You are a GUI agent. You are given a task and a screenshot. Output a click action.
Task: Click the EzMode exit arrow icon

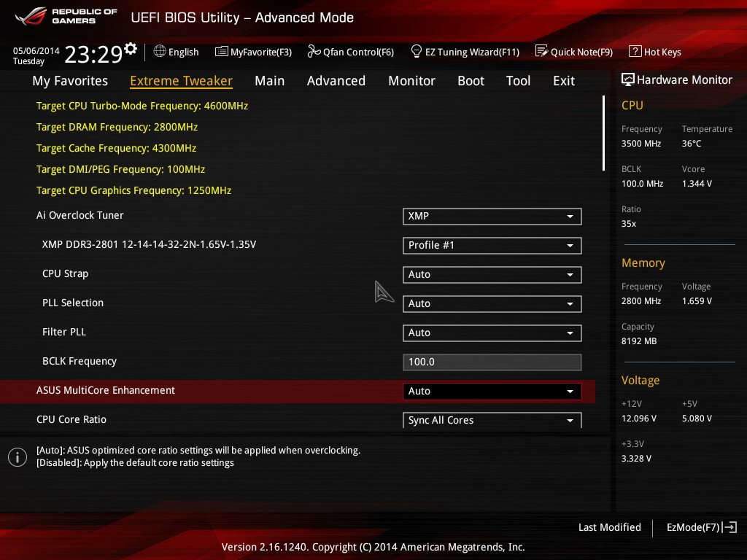tap(730, 527)
